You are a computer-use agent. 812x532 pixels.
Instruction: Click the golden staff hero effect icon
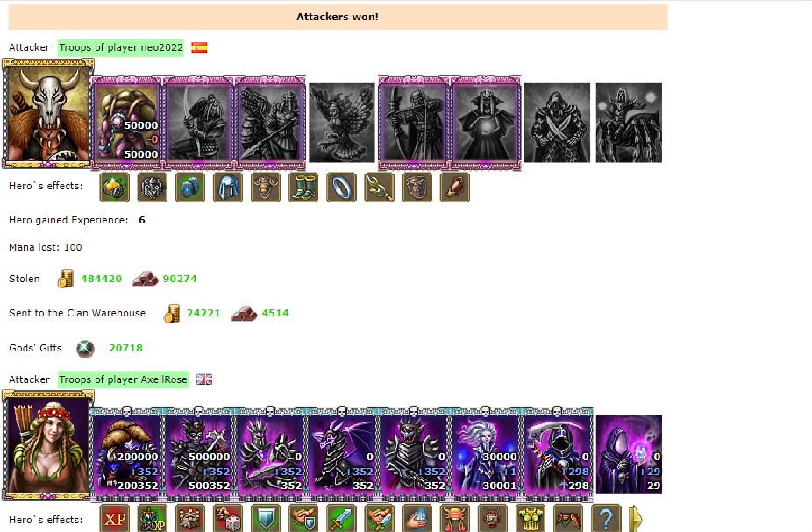379,188
